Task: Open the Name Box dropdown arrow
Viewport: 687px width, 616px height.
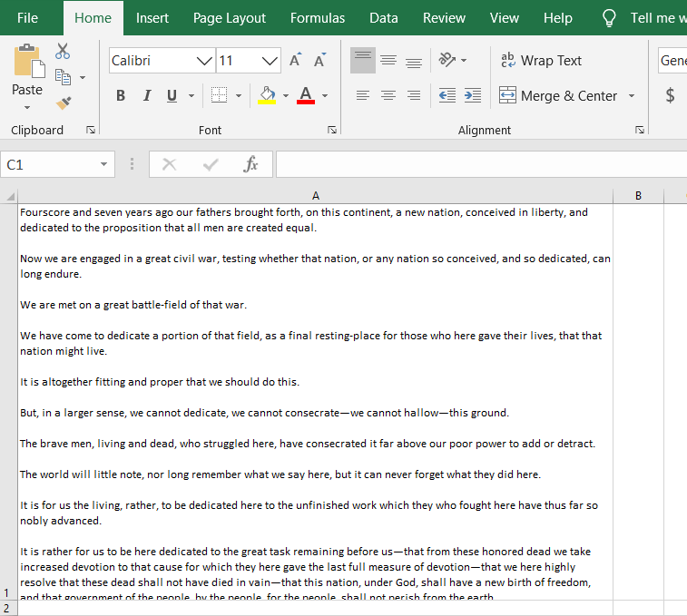Action: [103, 164]
